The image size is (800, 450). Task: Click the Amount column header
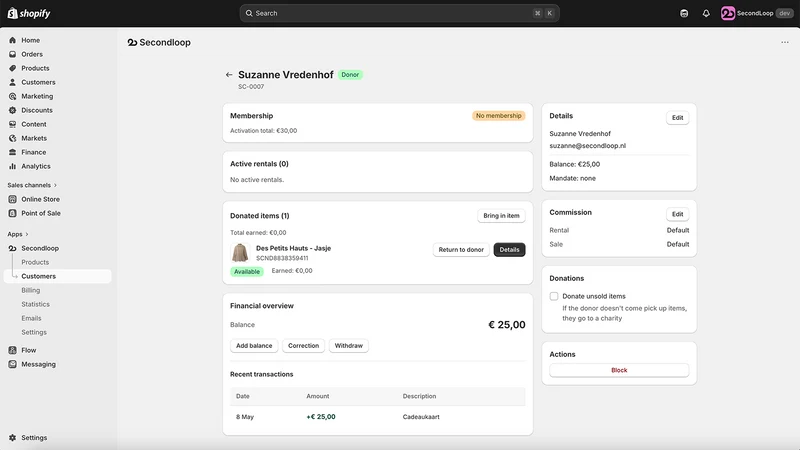(317, 396)
